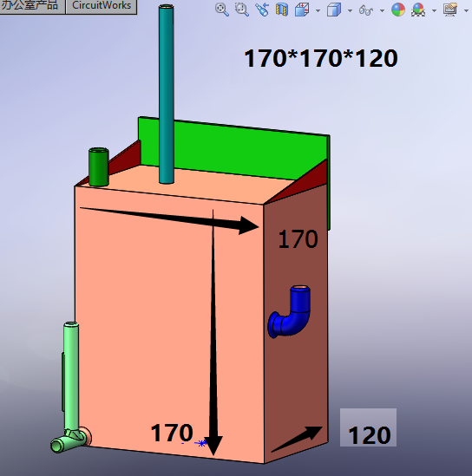
Task: Expand the View Orientation dropdown arrow
Action: 318,11
